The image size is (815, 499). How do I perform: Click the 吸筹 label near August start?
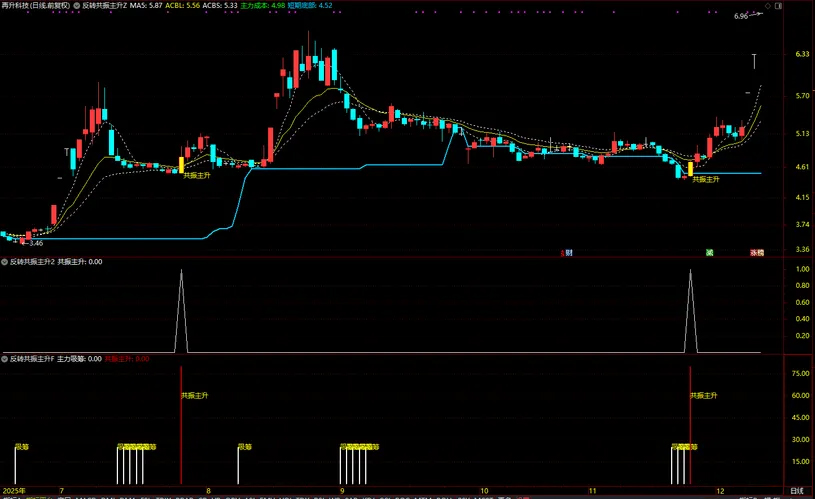point(245,447)
